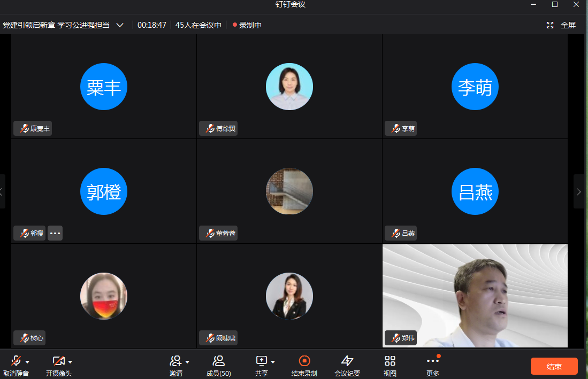Expand camera options arrow beside 开摄像头
The height and width of the screenshot is (379, 588).
[70, 362]
